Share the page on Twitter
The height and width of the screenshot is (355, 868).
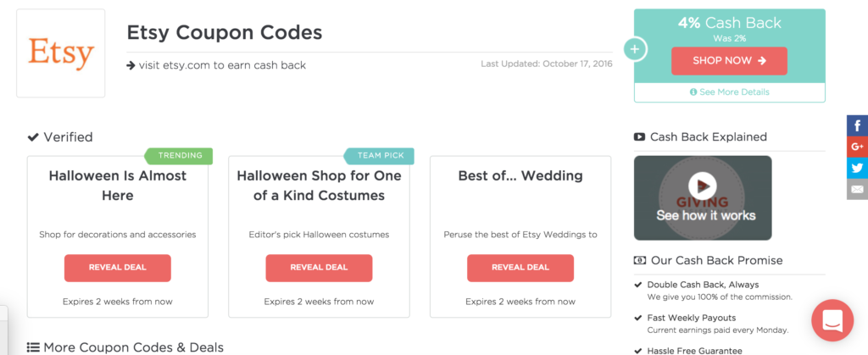[858, 168]
